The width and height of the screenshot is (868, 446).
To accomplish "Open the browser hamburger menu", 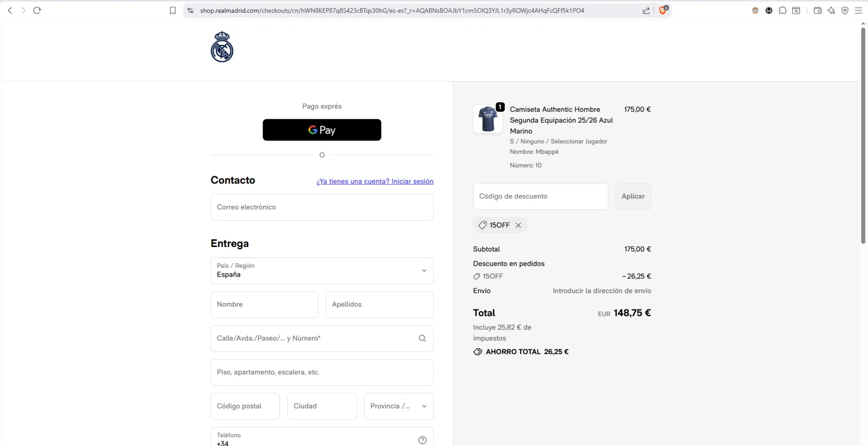I will point(859,10).
